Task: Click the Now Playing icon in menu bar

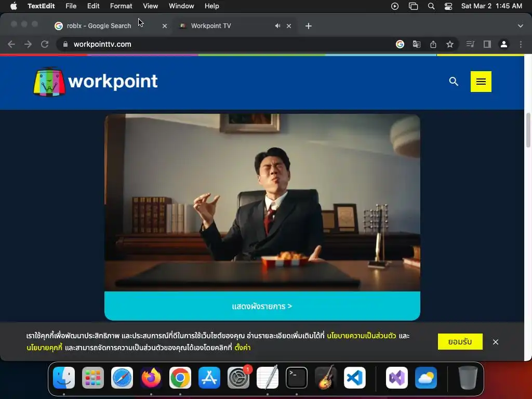Action: 395,6
